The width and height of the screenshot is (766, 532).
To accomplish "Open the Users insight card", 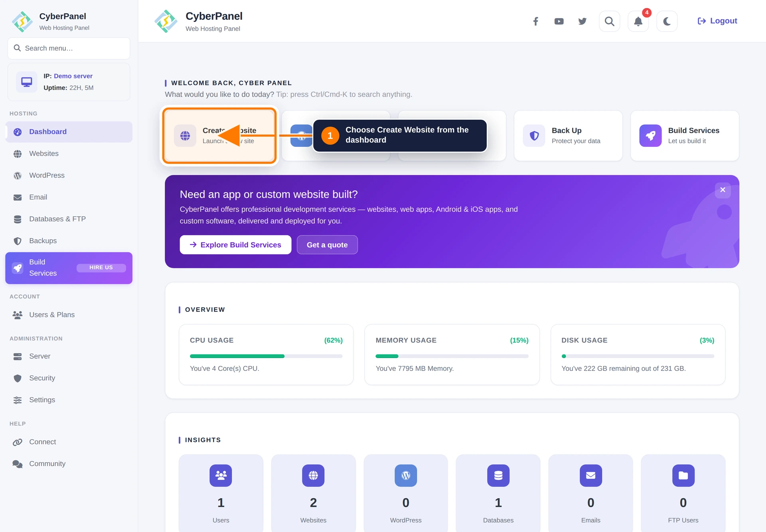I will [221, 493].
